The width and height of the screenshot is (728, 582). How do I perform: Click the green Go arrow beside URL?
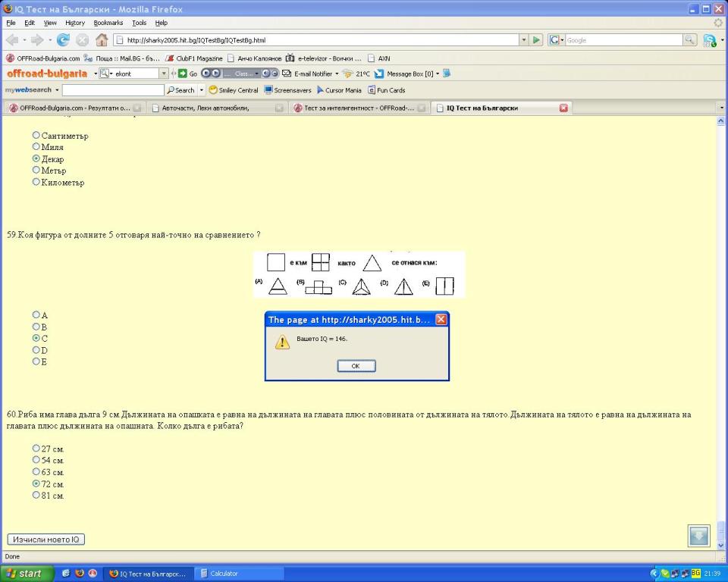pyautogui.click(x=536, y=40)
